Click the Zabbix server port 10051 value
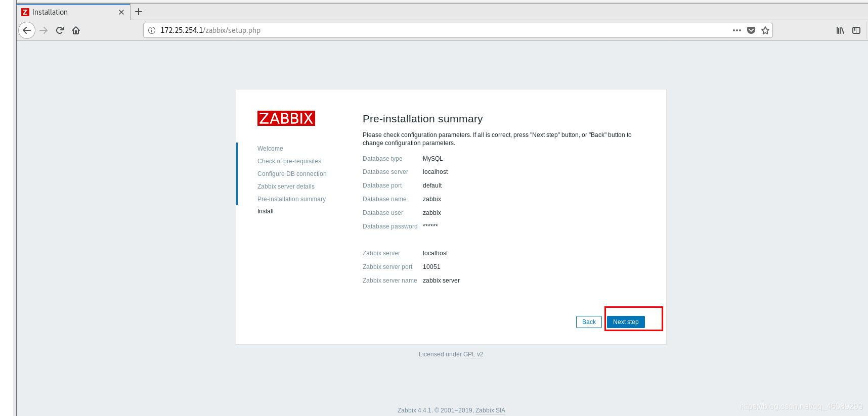 [x=431, y=267]
